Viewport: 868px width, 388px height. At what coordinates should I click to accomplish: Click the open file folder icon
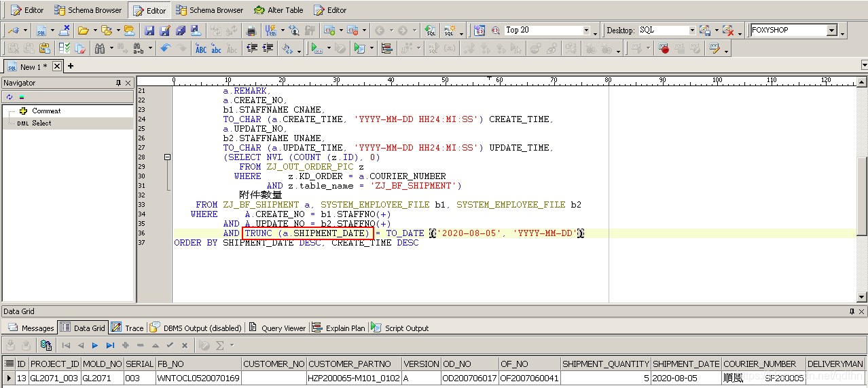[83, 31]
